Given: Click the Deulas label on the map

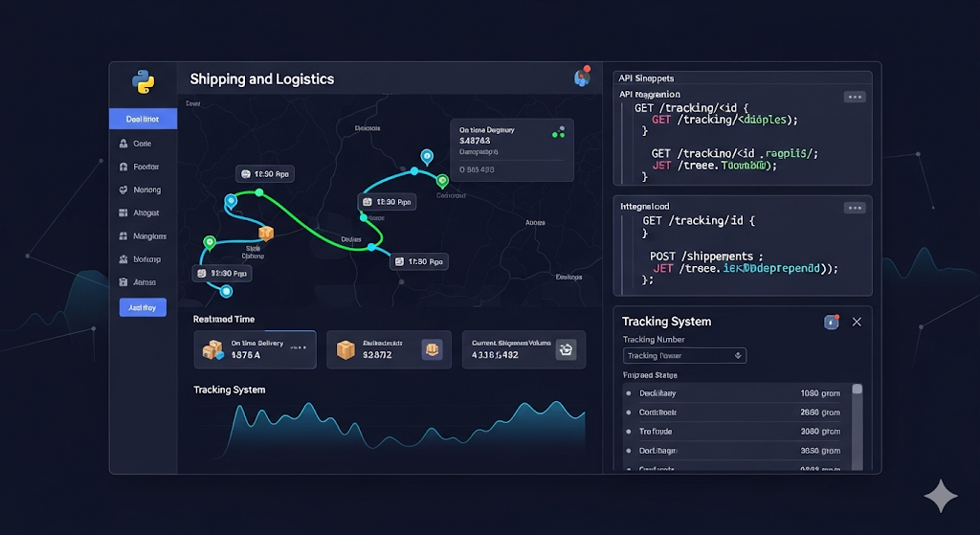Looking at the screenshot, I should [350, 239].
